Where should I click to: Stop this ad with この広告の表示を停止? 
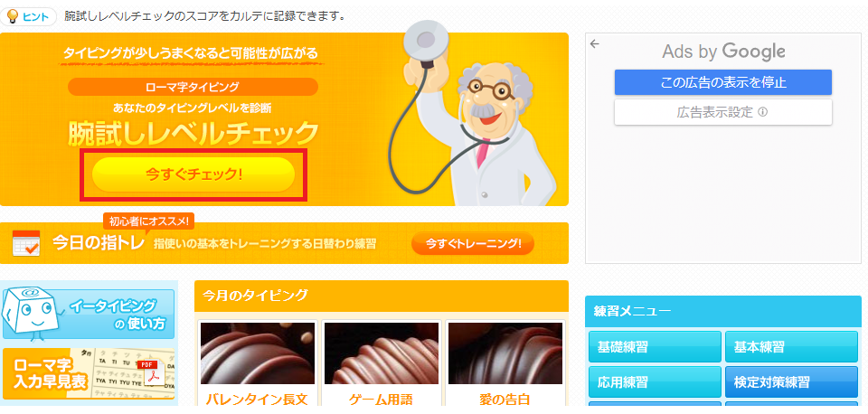point(723,82)
